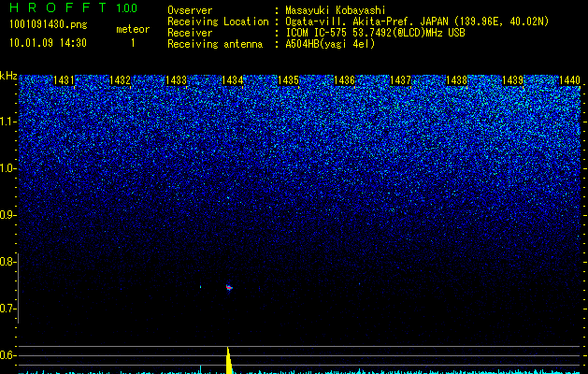Viewport: 588px width, 374px height.
Task: Click the kHz axis unit label
Action: pos(8,76)
